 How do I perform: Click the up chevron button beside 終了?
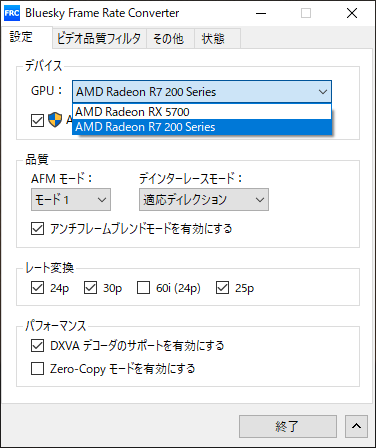pyautogui.click(x=356, y=426)
